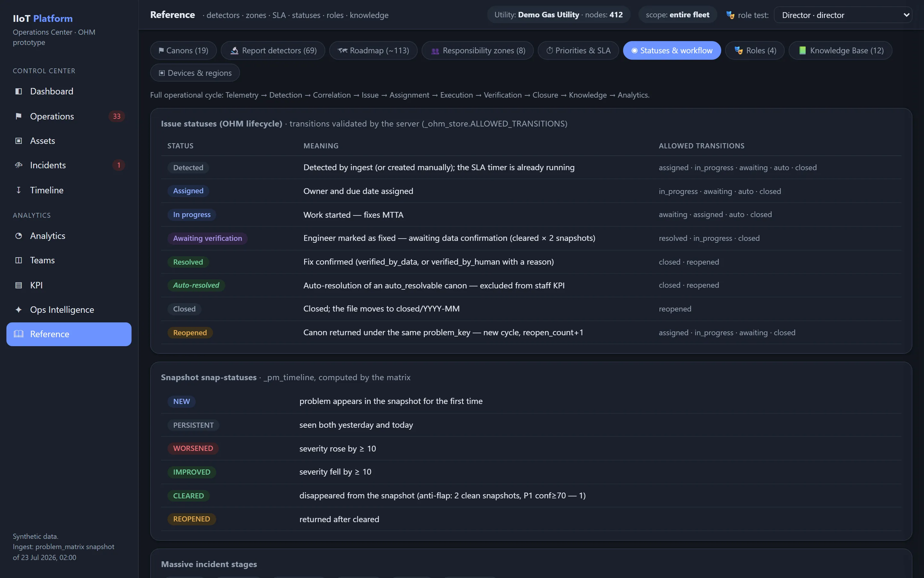Select Analytics in the sidebar
The width and height of the screenshot is (924, 578).
click(x=69, y=236)
